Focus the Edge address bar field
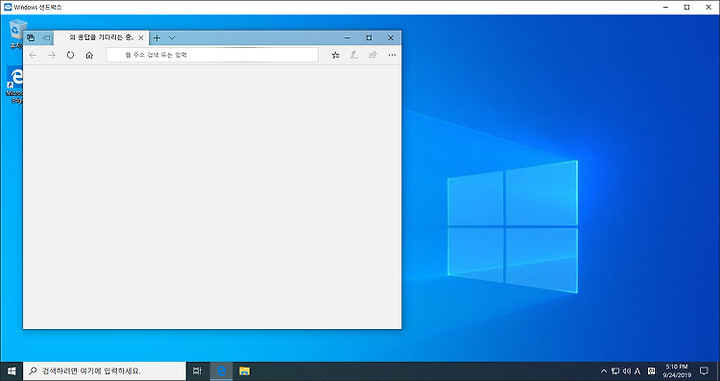 [212, 55]
